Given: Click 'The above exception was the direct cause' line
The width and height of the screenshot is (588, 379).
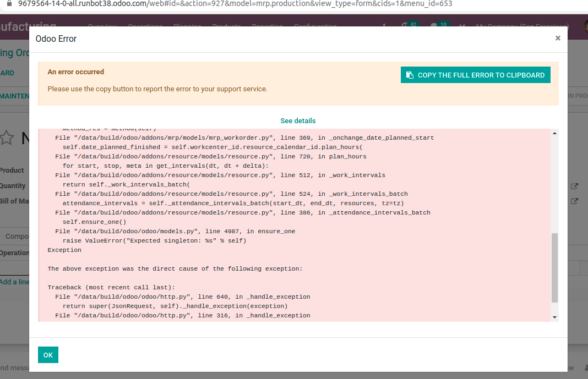Looking at the screenshot, I should (175, 269).
